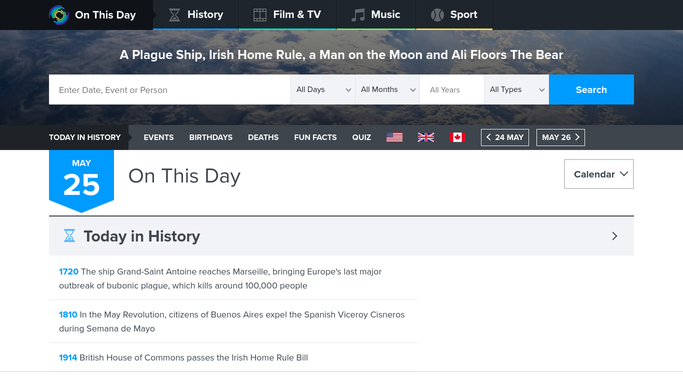
Task: Open the Fun Facts tab
Action: (315, 138)
